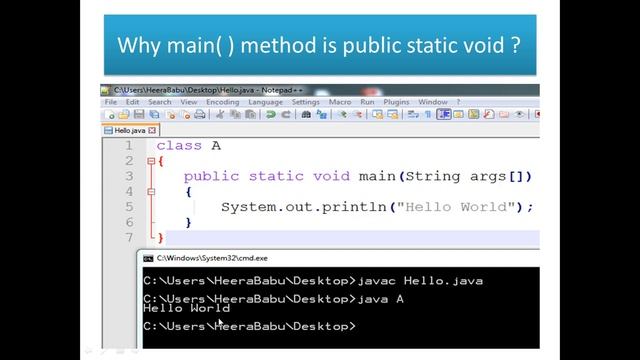Click the Document Map toolbar icon
The width and height of the screenshot is (640, 360).
(x=474, y=115)
